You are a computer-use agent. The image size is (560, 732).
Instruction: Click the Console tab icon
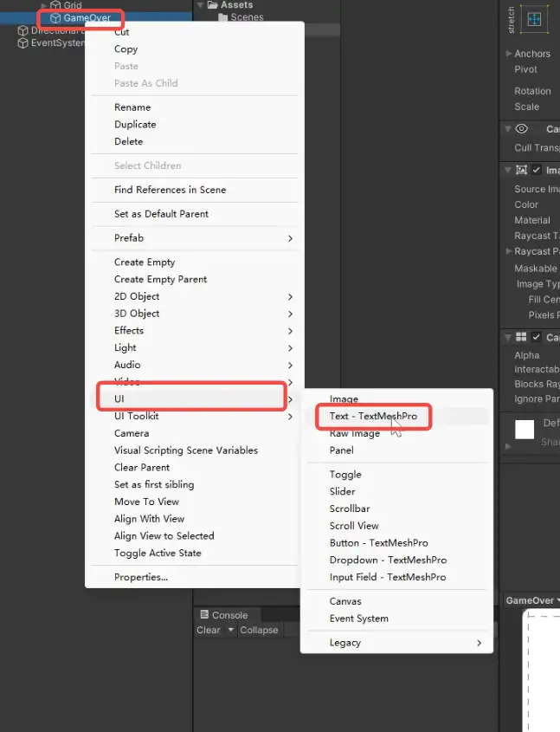coord(204,614)
